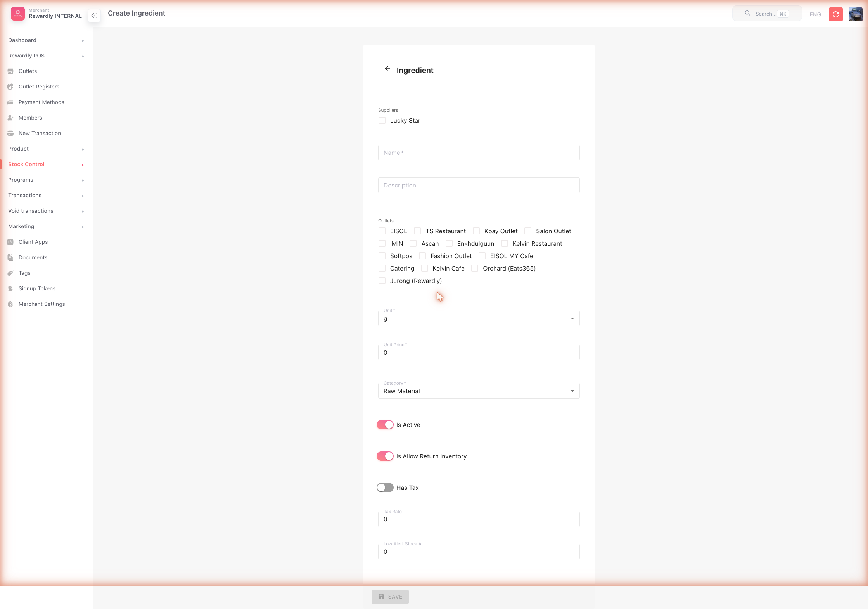868x609 pixels.
Task: Tick the Catering outlet checkbox
Action: (x=382, y=268)
